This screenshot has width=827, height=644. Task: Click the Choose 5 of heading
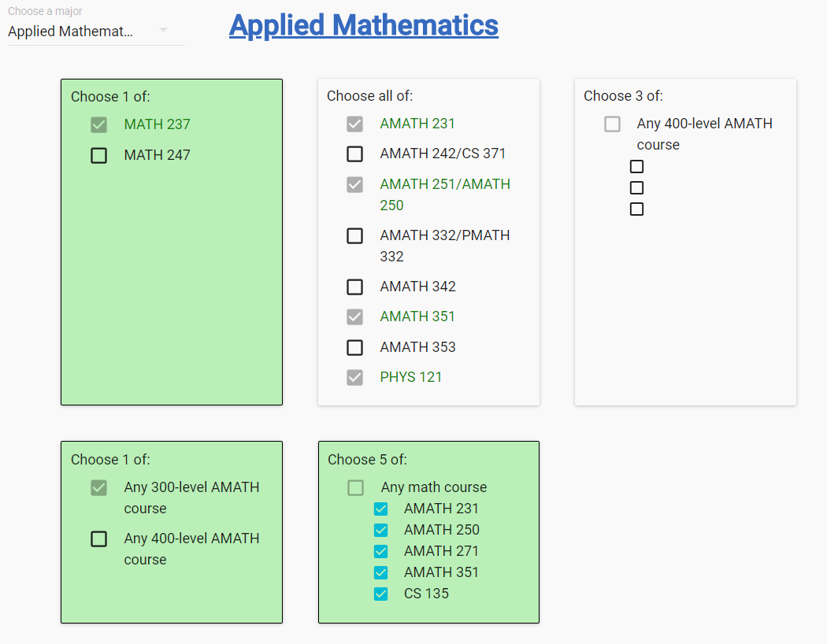point(367,460)
